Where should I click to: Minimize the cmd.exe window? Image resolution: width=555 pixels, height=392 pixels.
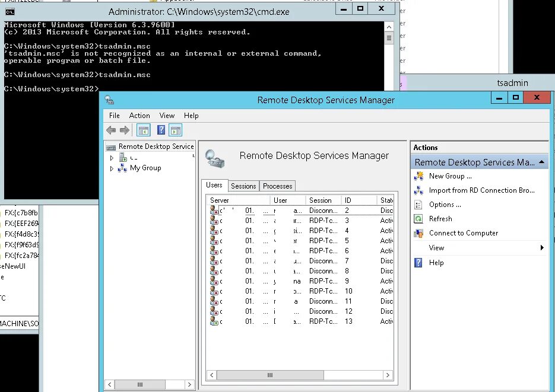point(344,9)
